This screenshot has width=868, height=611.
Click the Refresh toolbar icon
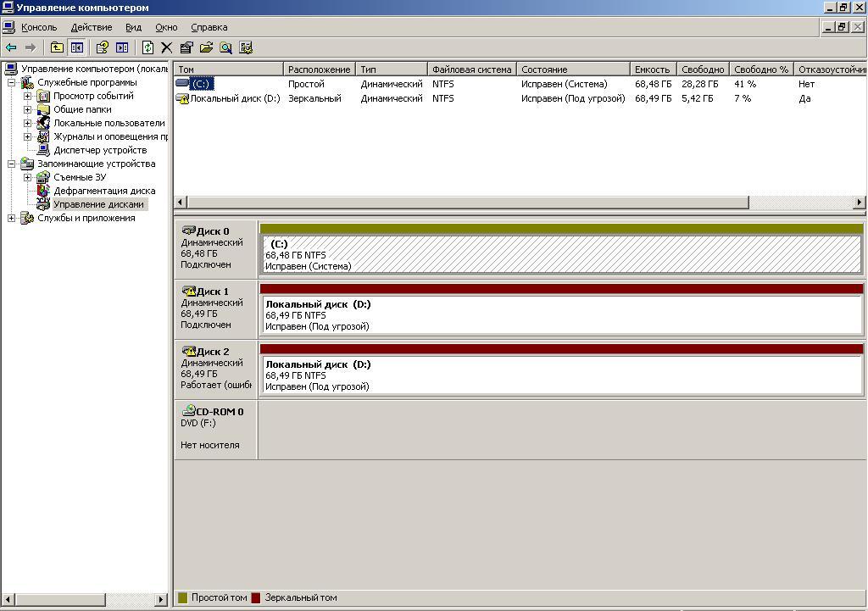[x=147, y=48]
